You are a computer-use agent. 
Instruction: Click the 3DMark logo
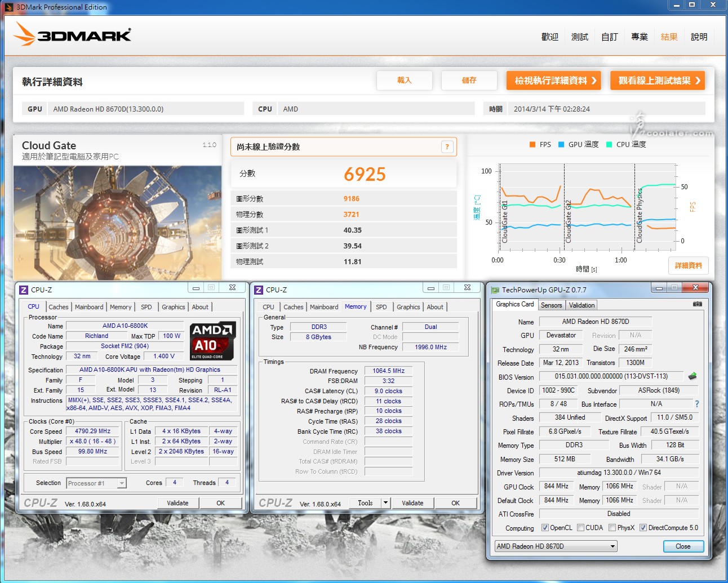coord(73,34)
